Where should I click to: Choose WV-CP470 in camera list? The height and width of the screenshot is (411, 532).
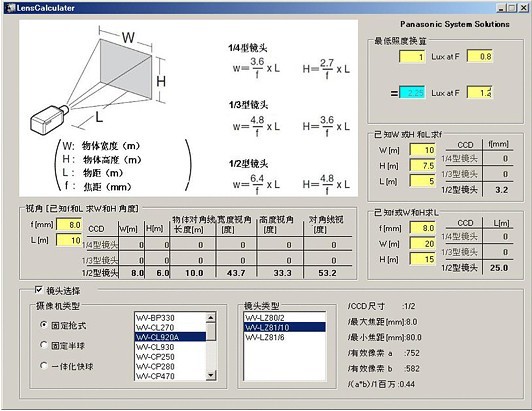click(170, 376)
